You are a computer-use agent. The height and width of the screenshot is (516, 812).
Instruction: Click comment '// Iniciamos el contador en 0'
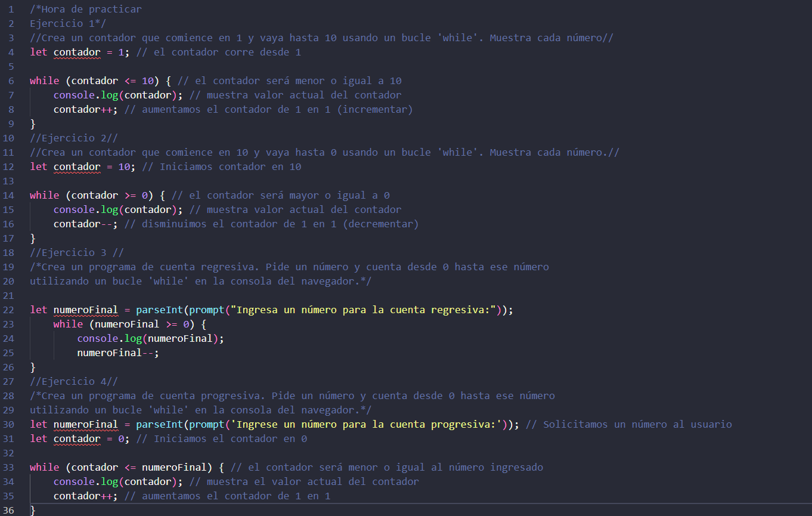(221, 438)
